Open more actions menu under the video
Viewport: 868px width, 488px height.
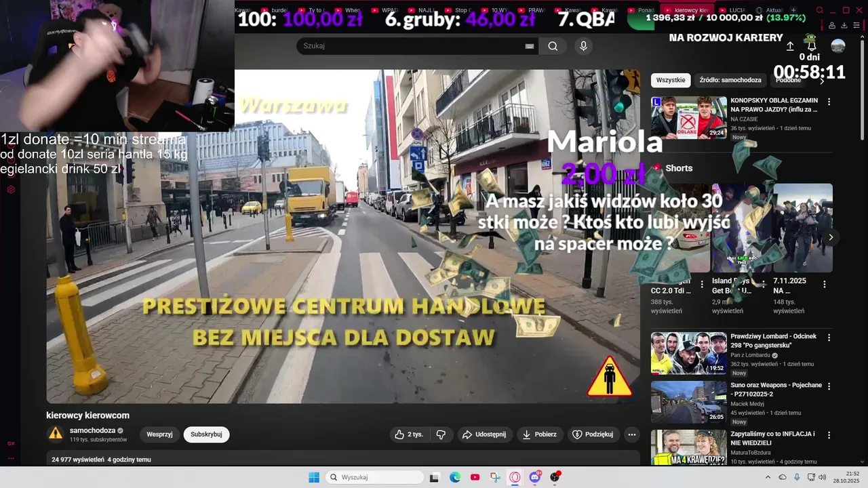632,434
